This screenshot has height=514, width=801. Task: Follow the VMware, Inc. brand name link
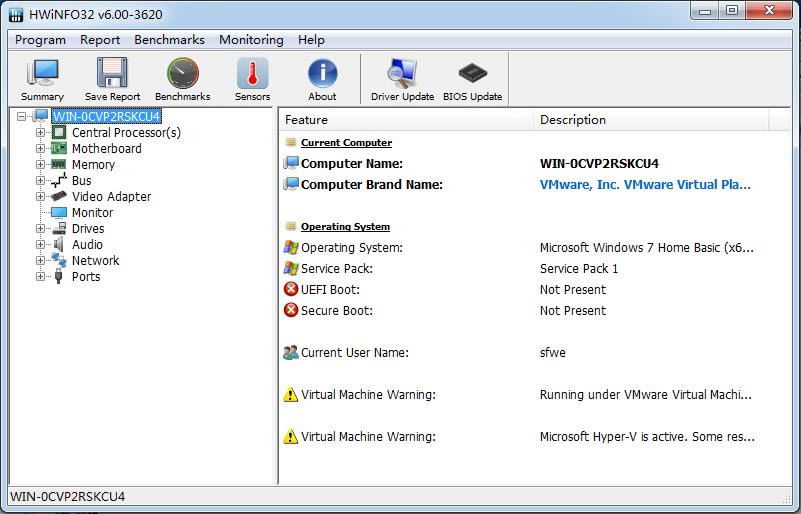pos(645,184)
